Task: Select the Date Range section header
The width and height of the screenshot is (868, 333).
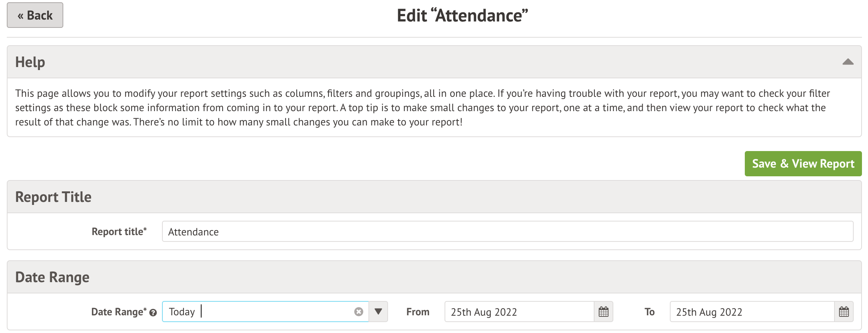Action: pos(52,277)
